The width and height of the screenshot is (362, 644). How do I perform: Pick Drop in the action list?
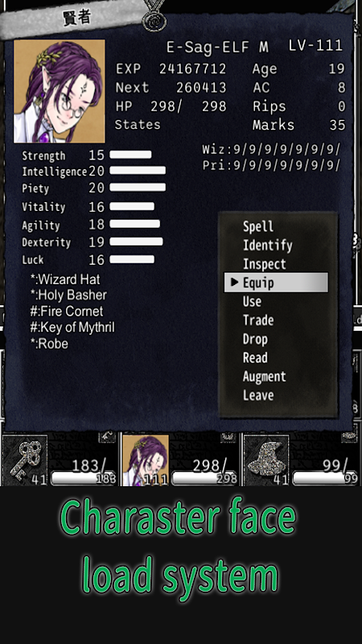coord(255,339)
